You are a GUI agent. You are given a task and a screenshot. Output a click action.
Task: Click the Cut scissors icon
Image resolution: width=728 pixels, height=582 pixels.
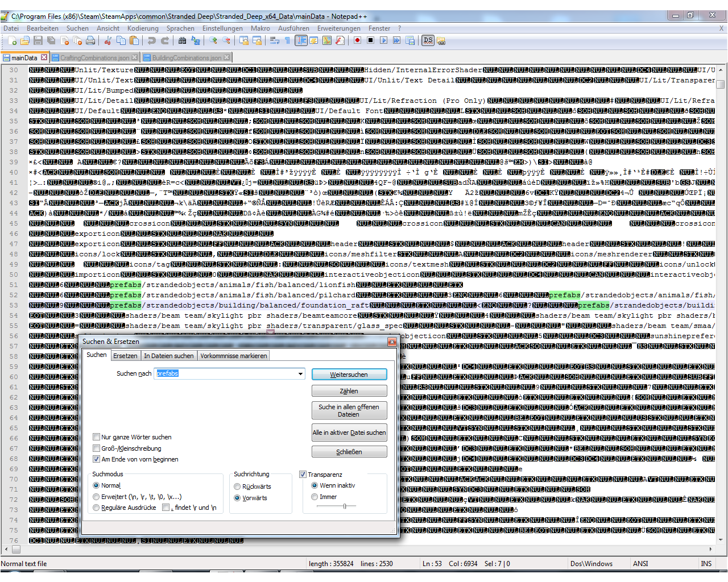(x=107, y=40)
